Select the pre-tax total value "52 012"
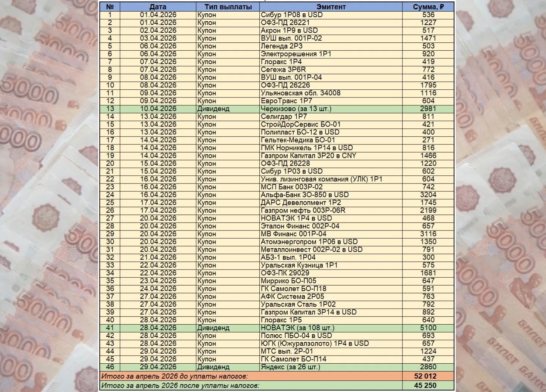 click(425, 376)
